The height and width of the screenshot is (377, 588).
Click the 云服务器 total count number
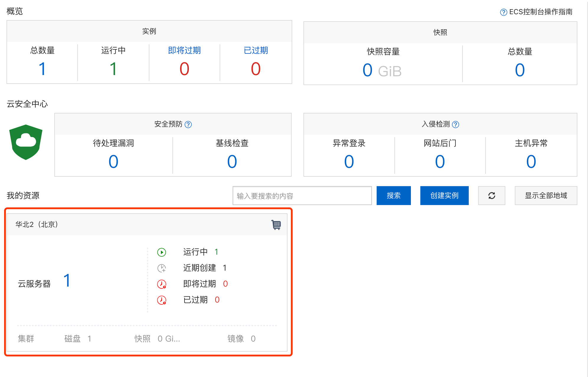coord(67,280)
